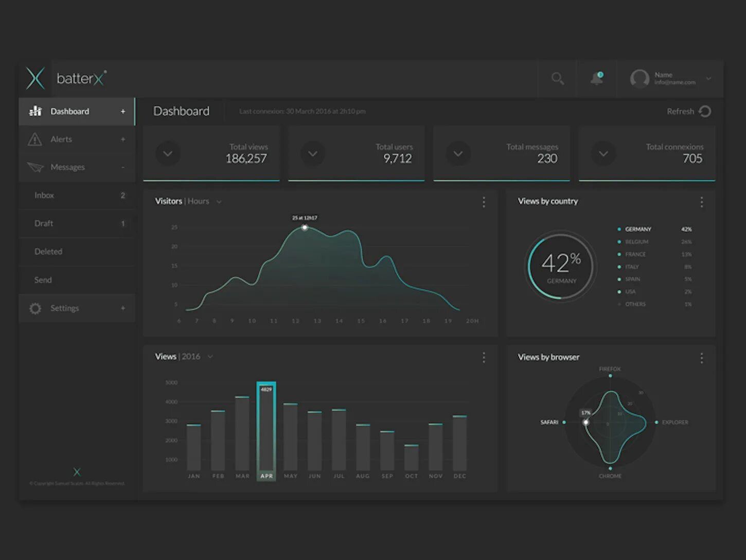Open the Views 2016 year dropdown arrow
This screenshot has width=746, height=560.
pos(210,357)
